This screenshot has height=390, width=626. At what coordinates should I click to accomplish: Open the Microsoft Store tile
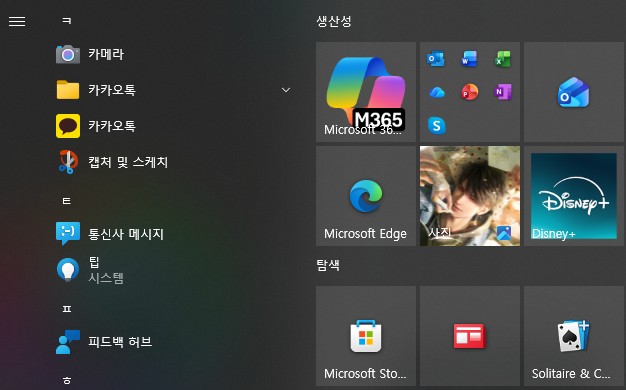tap(366, 336)
